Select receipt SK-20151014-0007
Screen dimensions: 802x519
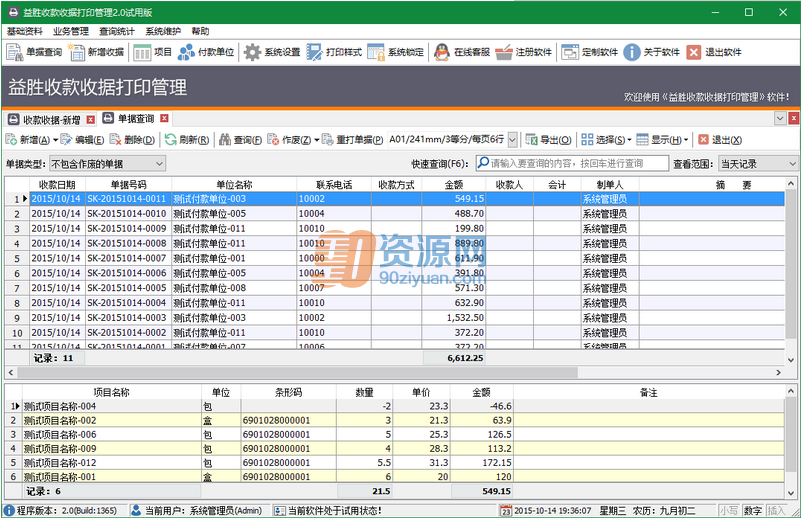[394, 258]
